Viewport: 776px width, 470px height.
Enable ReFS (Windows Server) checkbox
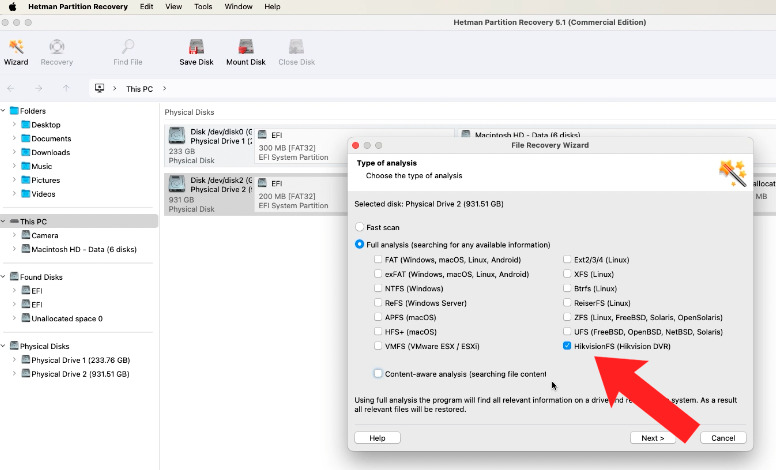378,302
